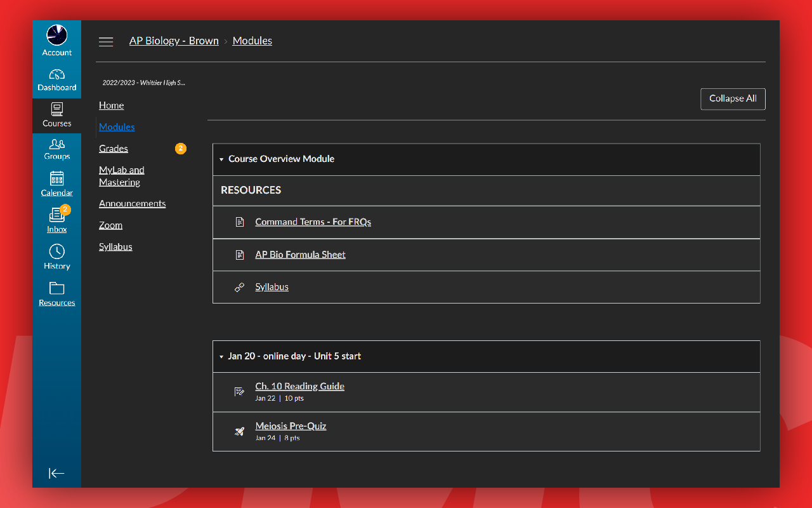812x508 pixels.
Task: Click the RESOURCES subheader text
Action: pyautogui.click(x=251, y=190)
